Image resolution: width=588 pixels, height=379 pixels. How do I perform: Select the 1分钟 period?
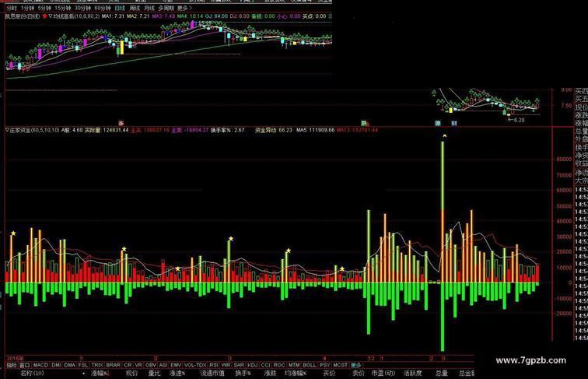(x=27, y=8)
